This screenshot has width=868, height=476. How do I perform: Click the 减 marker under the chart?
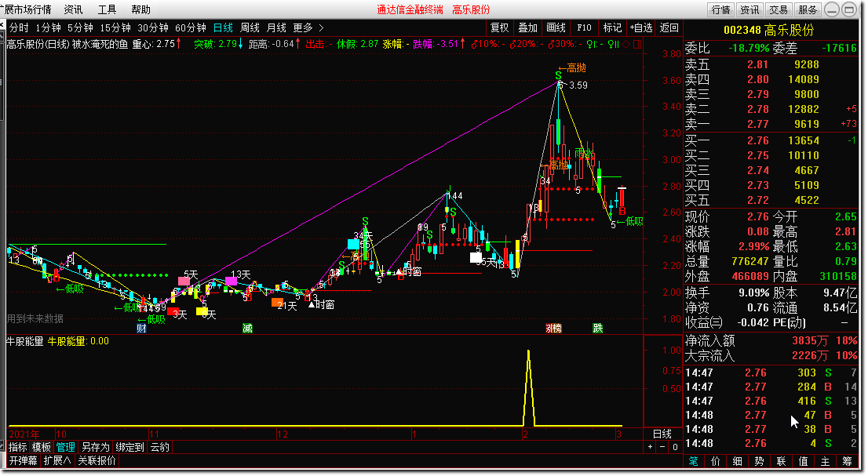pyautogui.click(x=247, y=329)
